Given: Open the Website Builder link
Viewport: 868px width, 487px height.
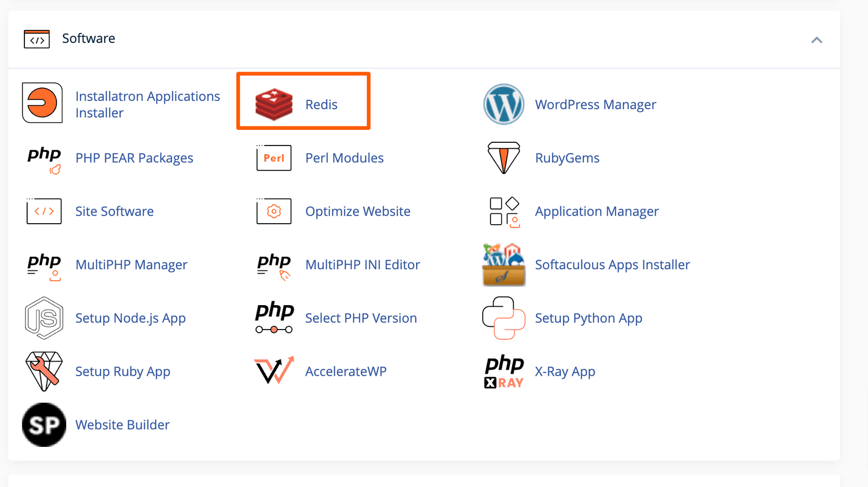Looking at the screenshot, I should point(122,425).
